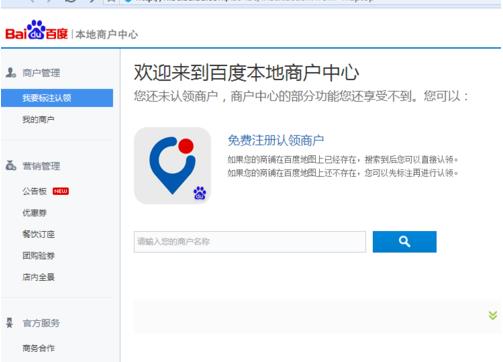Open 公告板 in the sidebar

click(x=34, y=191)
